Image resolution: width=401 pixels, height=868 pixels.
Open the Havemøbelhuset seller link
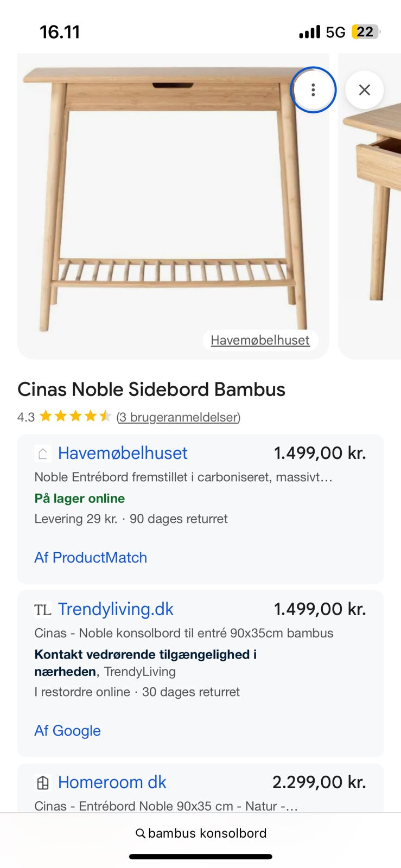pos(123,453)
